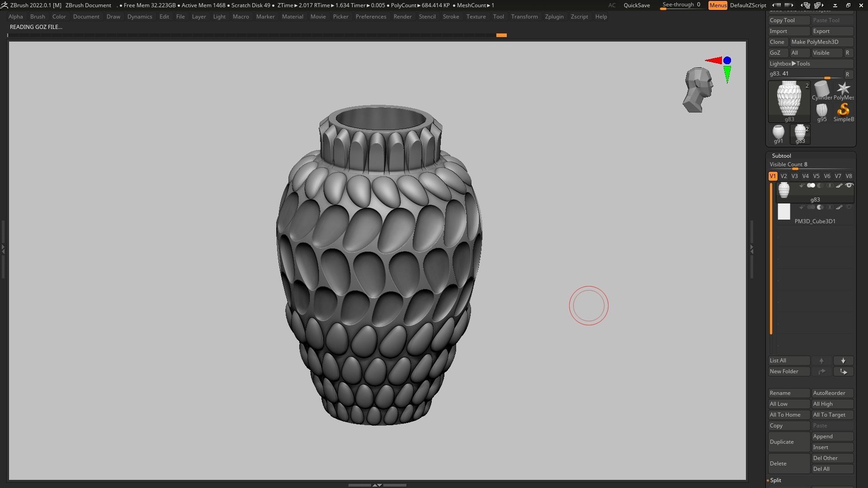Adjust the g83 tool item slider

[x=806, y=75]
